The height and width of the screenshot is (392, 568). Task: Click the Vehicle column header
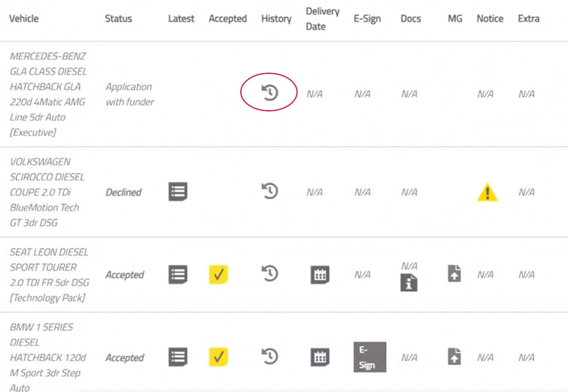(x=24, y=19)
